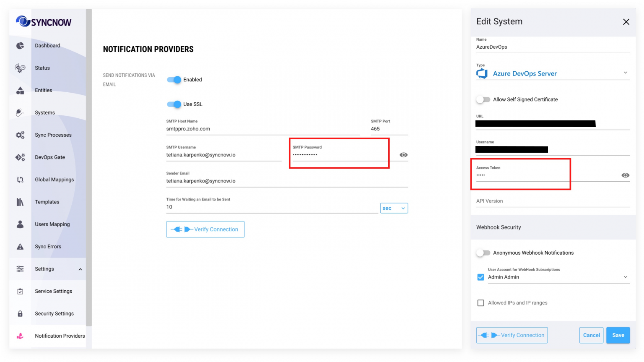Click the Systems plug icon
This screenshot has height=362, width=644.
tap(20, 112)
